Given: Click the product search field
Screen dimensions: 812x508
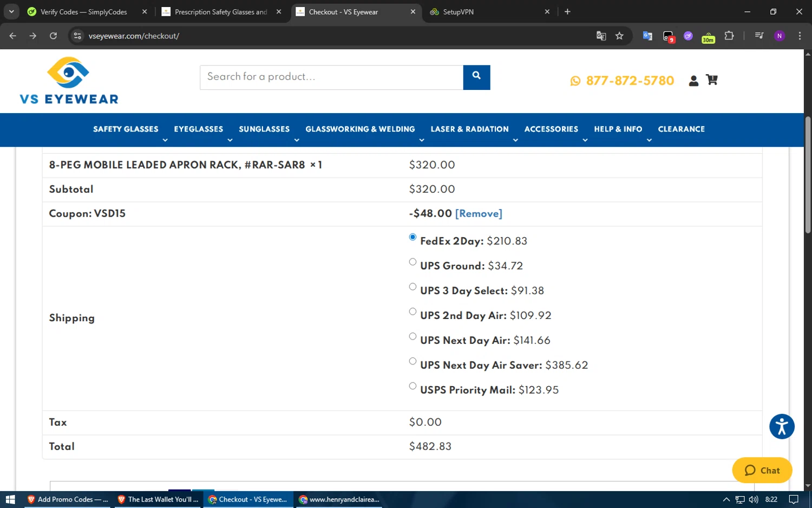Looking at the screenshot, I should [331, 77].
